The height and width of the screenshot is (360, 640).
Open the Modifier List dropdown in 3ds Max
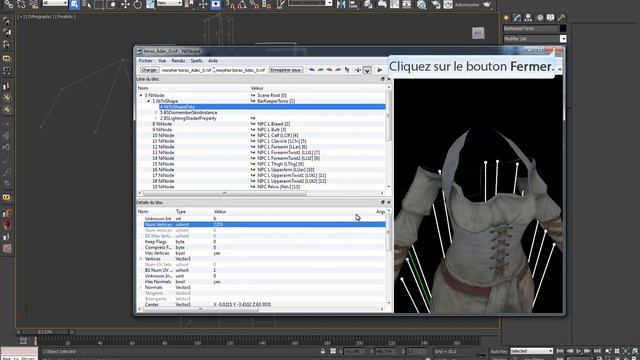[x=563, y=39]
